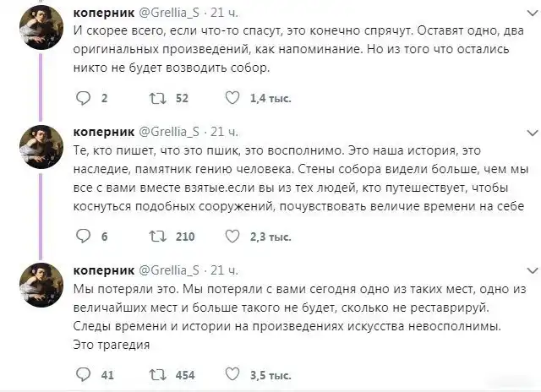Retweet the tweet with 210 retweets

click(158, 237)
